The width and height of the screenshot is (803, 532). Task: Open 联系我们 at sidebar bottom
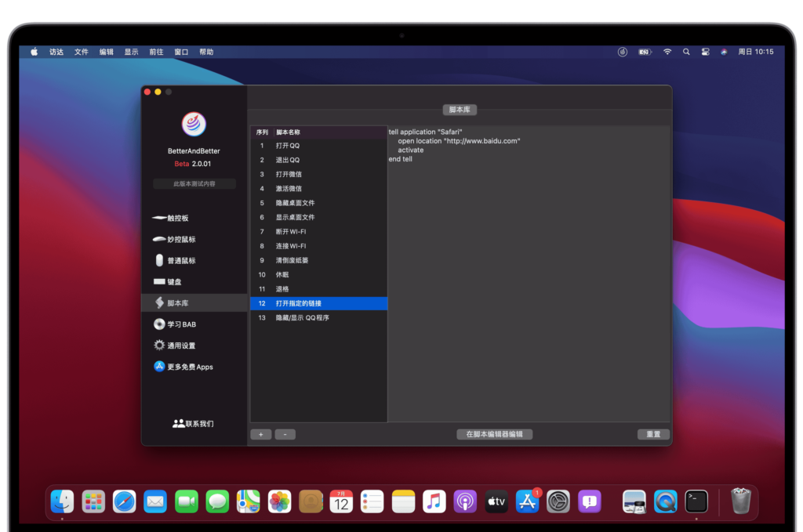(x=192, y=422)
